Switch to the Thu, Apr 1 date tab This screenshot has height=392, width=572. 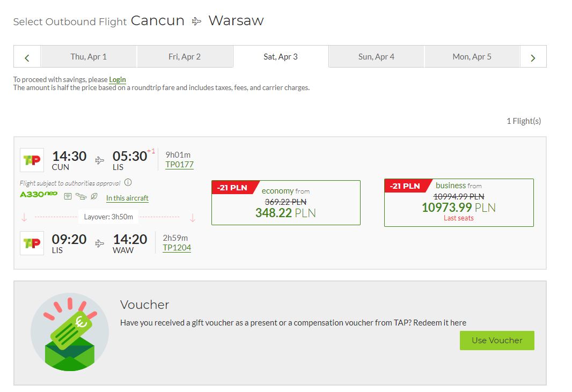coord(89,57)
